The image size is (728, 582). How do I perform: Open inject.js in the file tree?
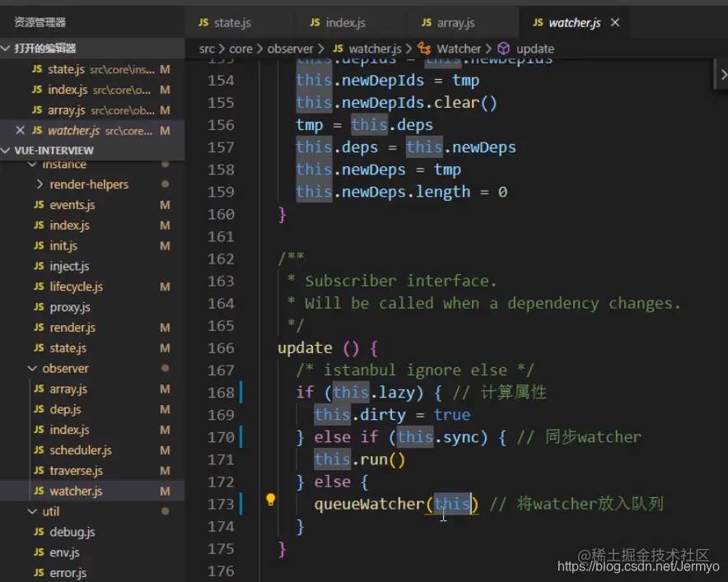click(92, 266)
